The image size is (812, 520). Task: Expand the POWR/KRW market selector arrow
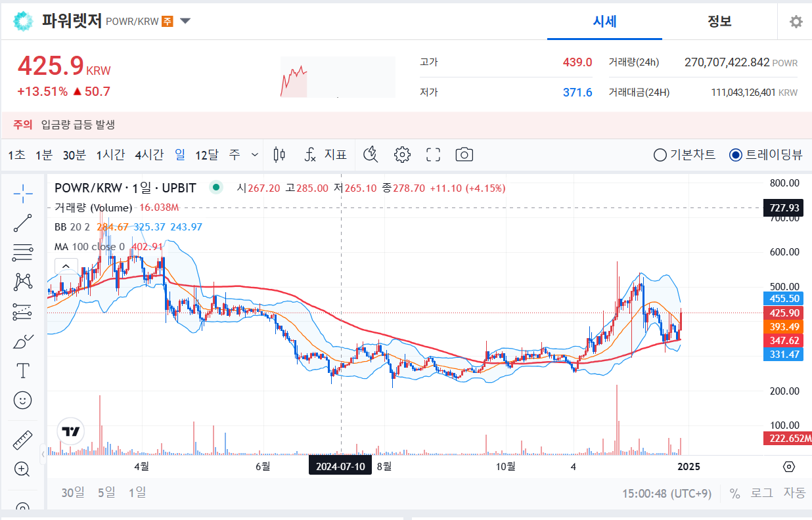coord(185,21)
